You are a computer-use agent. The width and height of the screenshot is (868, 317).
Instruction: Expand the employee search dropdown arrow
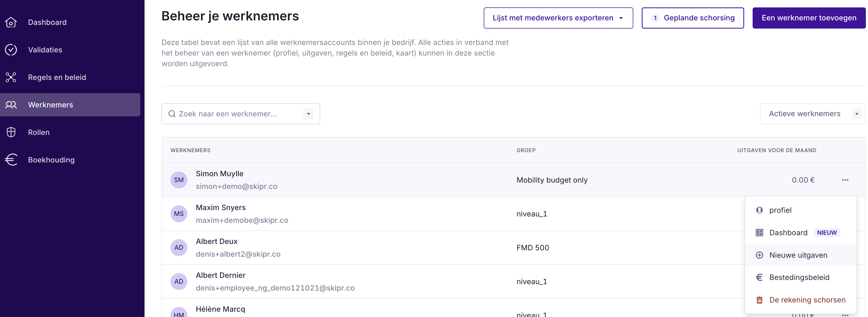(308, 114)
